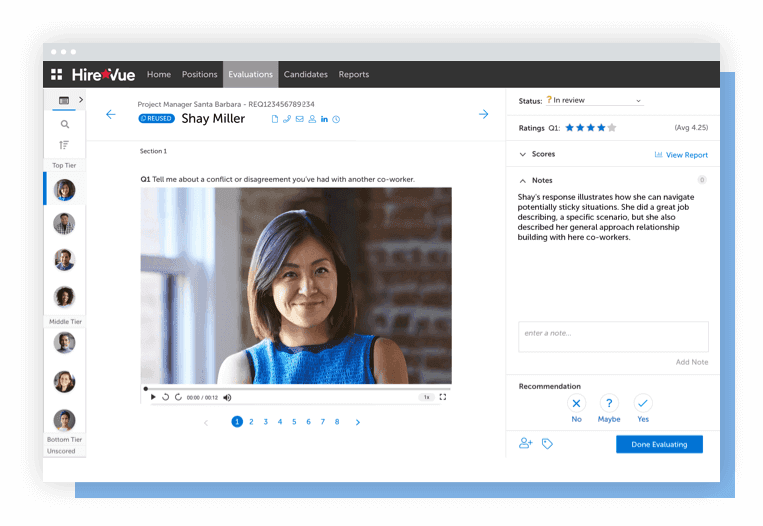Screen dimensions: 763x526
Task: Open the Status In review dropdown
Action: (x=594, y=100)
